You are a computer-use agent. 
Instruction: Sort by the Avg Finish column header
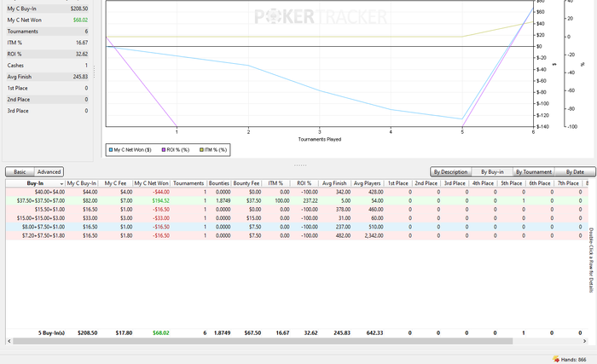334,183
